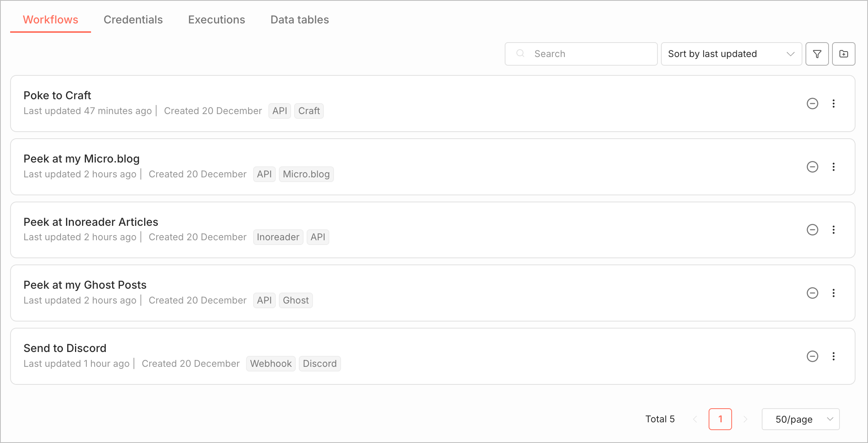Viewport: 868px width, 443px height.
Task: Open the three-dot menu for Peek at my Ghost Posts
Action: (x=833, y=293)
